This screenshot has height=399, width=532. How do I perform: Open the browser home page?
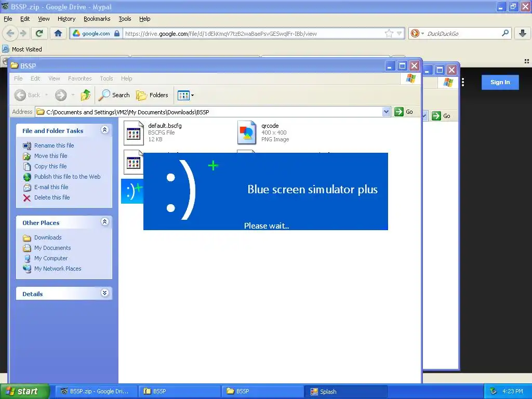pos(58,33)
